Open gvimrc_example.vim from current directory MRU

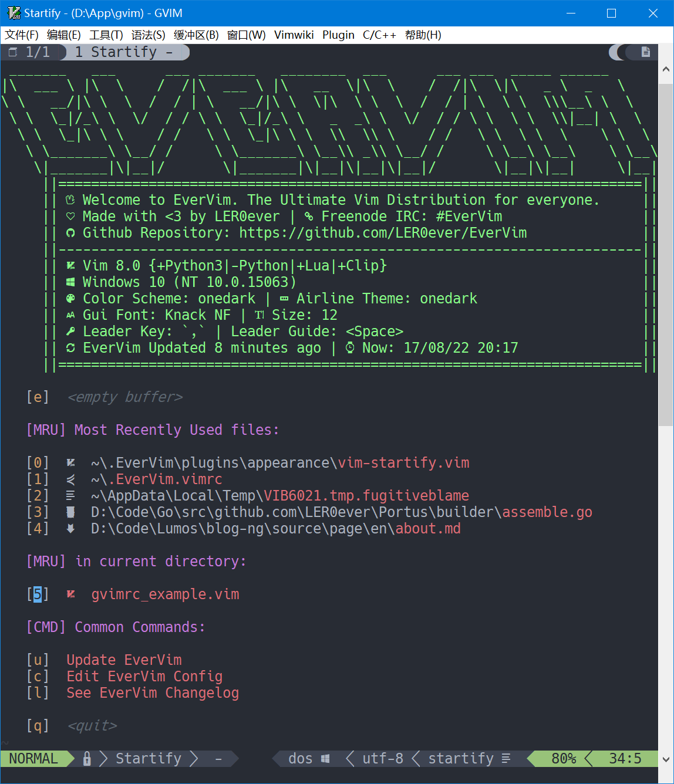coord(166,594)
